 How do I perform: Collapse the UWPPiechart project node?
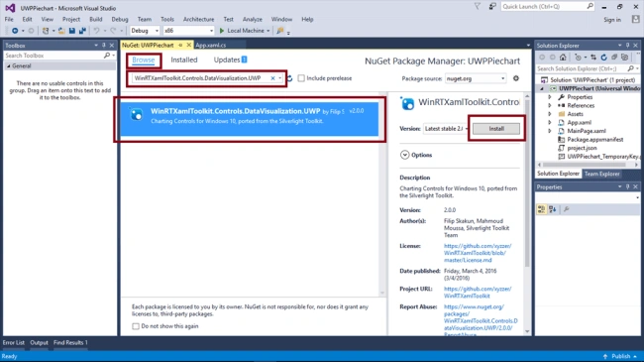pos(542,88)
